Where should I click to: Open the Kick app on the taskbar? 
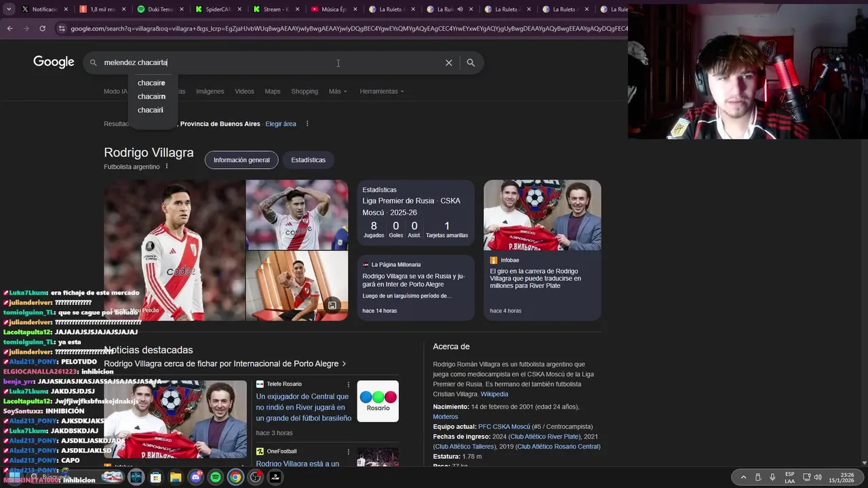[275, 477]
